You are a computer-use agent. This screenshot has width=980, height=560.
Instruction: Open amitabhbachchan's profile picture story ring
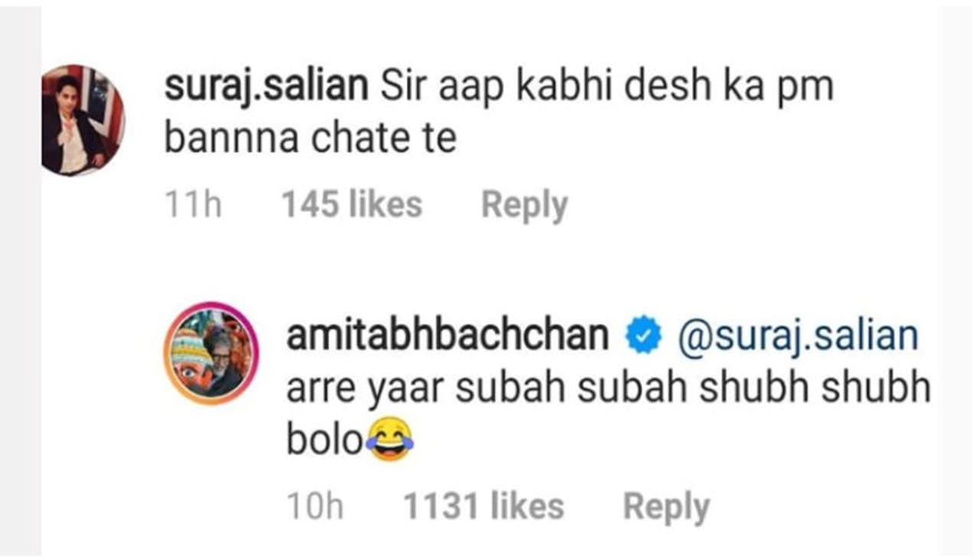coord(213,352)
